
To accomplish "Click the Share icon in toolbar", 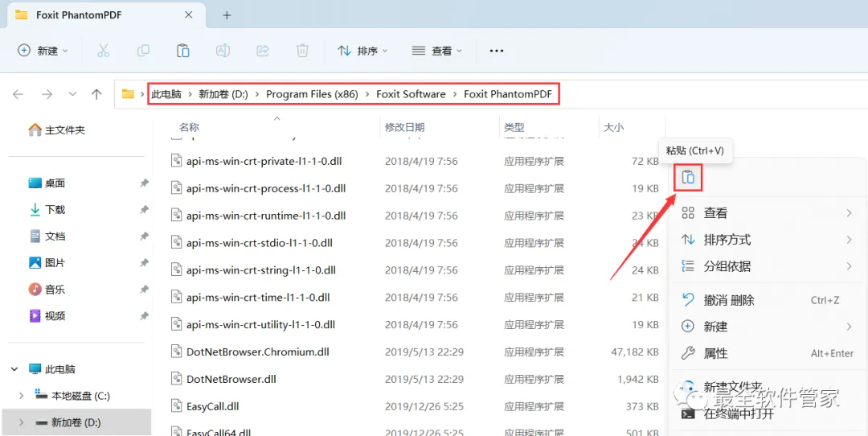I will (262, 51).
